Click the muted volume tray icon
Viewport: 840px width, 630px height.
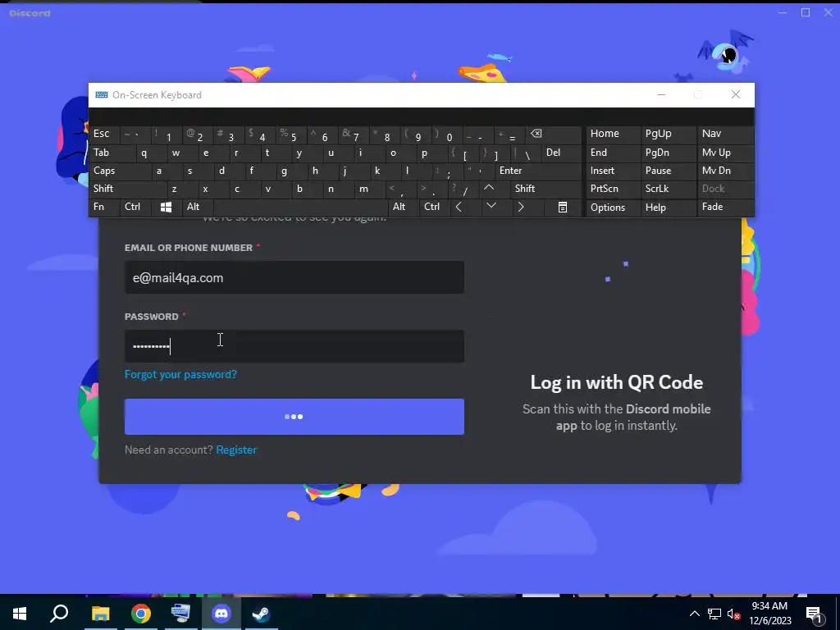point(734,614)
